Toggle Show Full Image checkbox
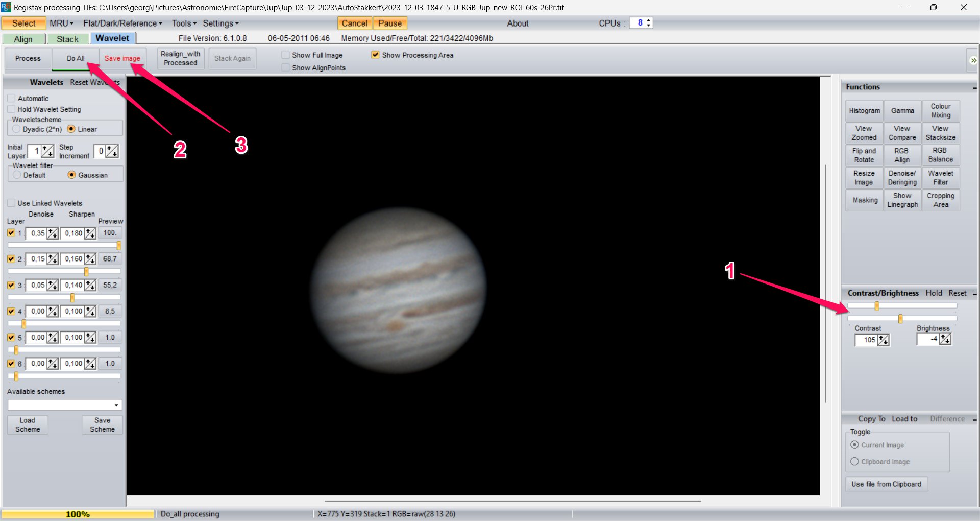Viewport: 980px width, 521px height. [286, 55]
